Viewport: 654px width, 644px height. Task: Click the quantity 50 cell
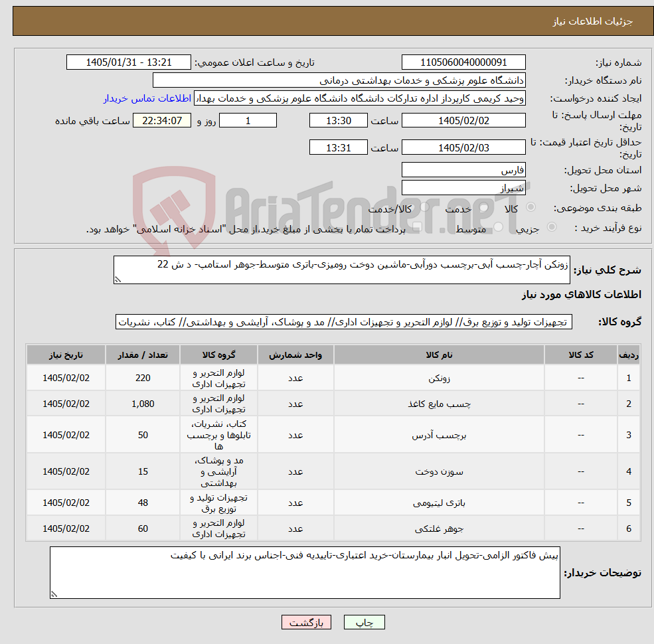tap(143, 435)
